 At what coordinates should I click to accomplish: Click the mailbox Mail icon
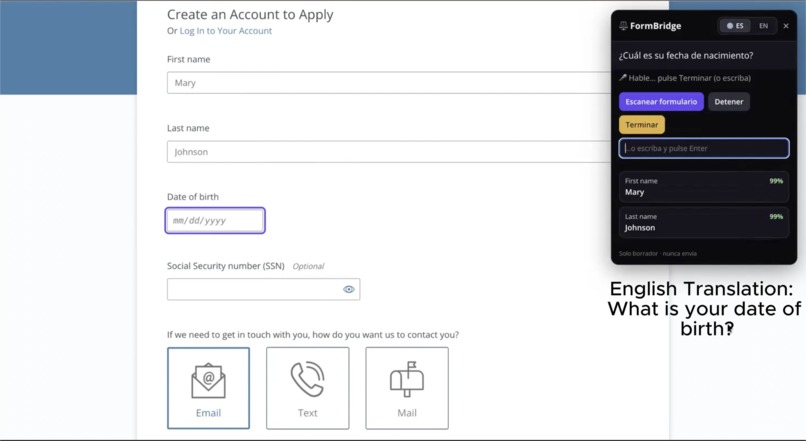[x=407, y=379]
